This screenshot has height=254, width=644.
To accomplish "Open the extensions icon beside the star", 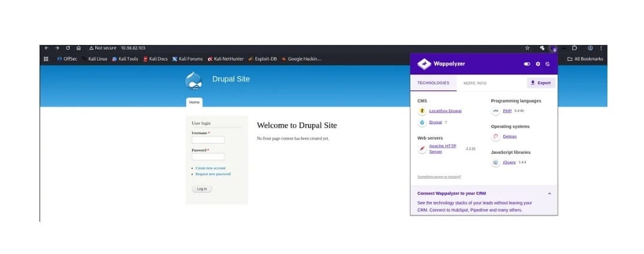I will click(542, 48).
